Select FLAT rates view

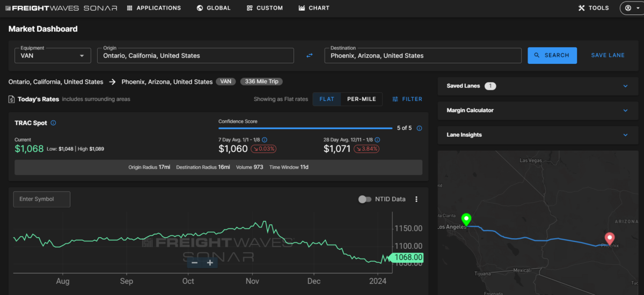(x=327, y=99)
